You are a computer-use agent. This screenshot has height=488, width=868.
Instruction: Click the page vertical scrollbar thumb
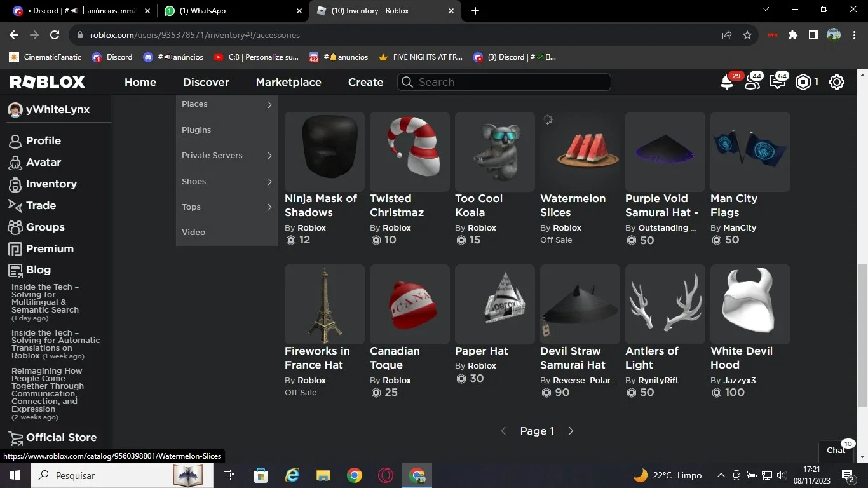tap(862, 335)
